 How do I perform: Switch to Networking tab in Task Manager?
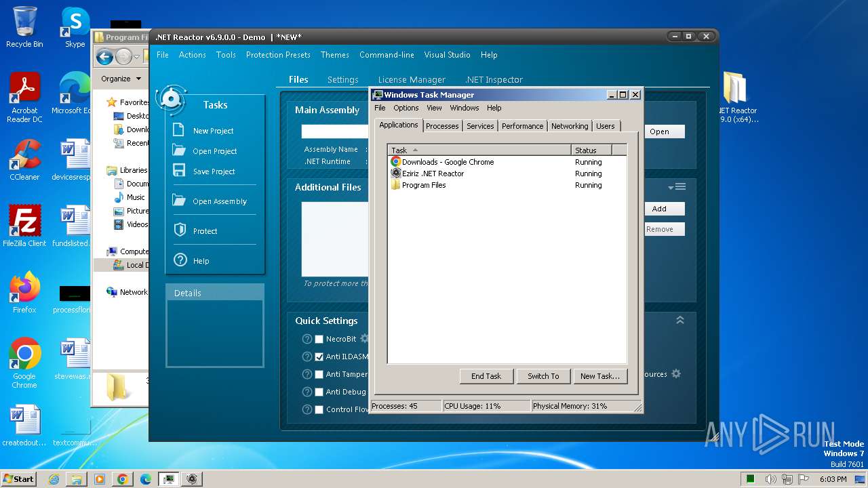point(570,126)
